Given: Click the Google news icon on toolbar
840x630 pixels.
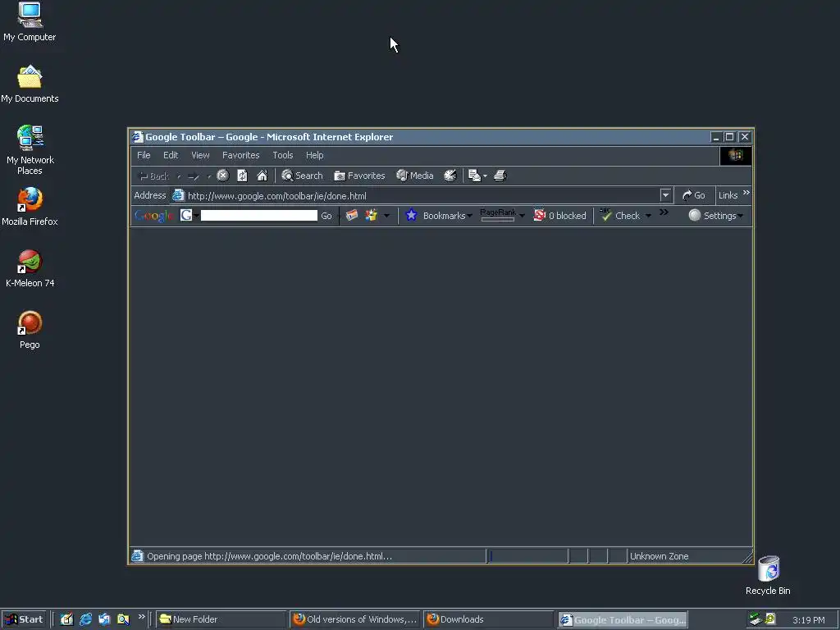Looking at the screenshot, I should (351, 216).
